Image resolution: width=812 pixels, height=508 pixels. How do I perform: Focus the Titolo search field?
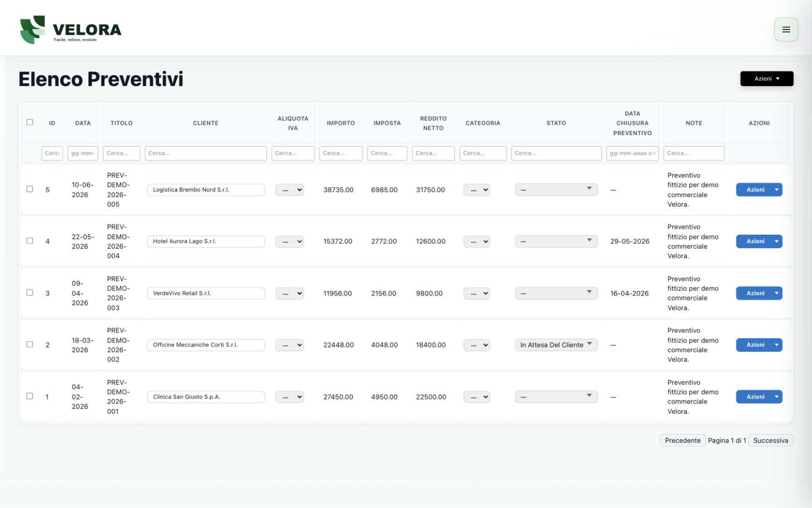pos(121,153)
